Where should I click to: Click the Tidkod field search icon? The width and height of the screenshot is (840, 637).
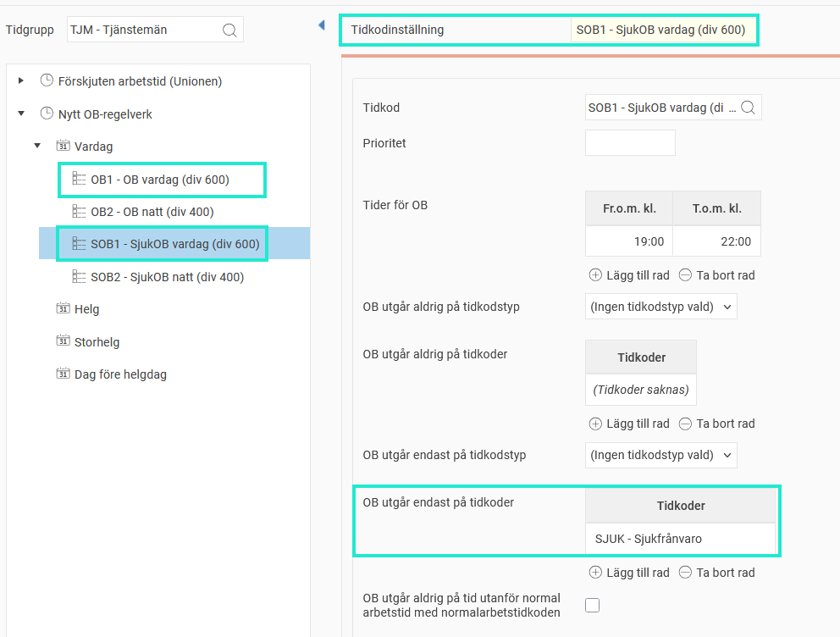[x=748, y=108]
